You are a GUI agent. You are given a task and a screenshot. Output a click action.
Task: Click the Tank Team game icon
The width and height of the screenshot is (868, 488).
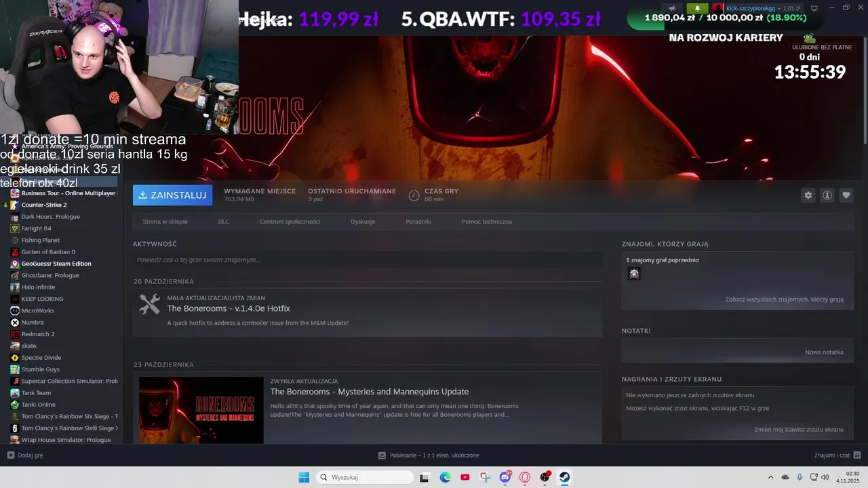click(15, 393)
